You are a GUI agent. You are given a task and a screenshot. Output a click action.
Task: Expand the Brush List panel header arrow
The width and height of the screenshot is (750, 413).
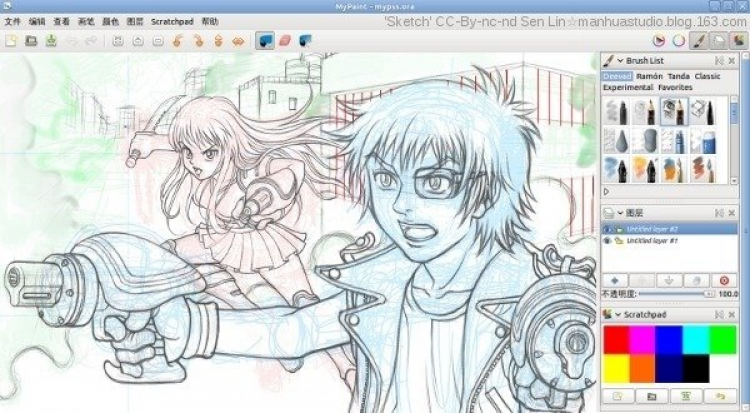(620, 61)
